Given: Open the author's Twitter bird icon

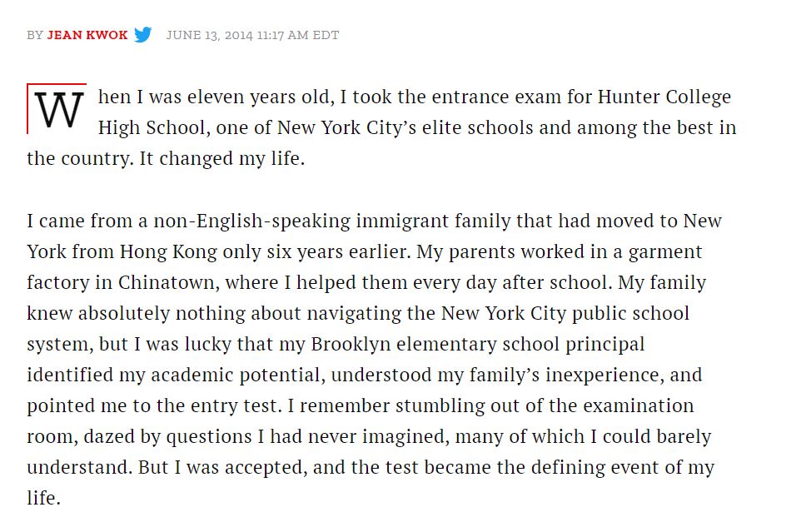Looking at the screenshot, I should 143,35.
